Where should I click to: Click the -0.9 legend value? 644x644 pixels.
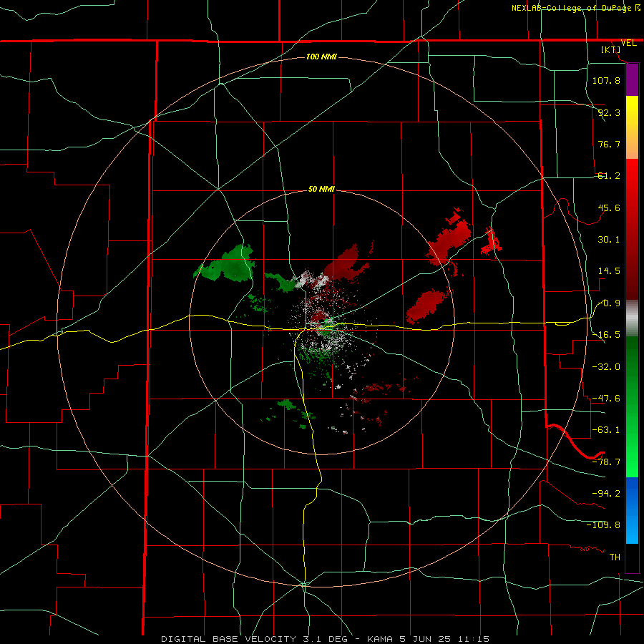pyautogui.click(x=609, y=303)
